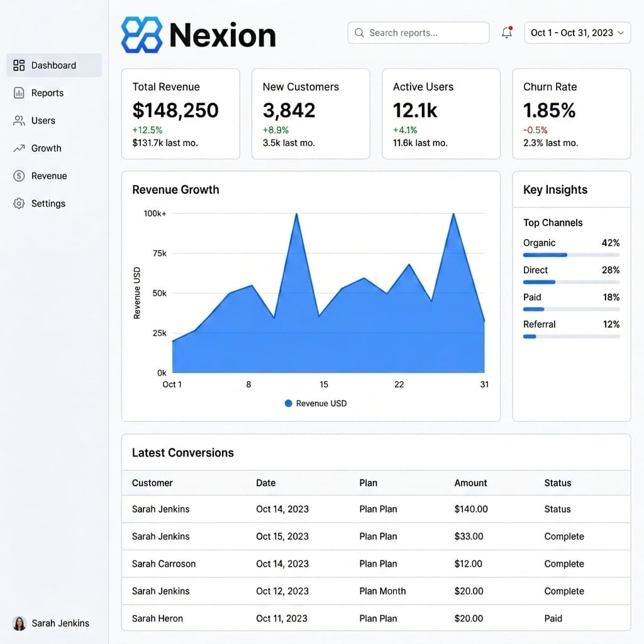Click the Revenue dollar-circle icon
The image size is (644, 644).
pyautogui.click(x=19, y=176)
